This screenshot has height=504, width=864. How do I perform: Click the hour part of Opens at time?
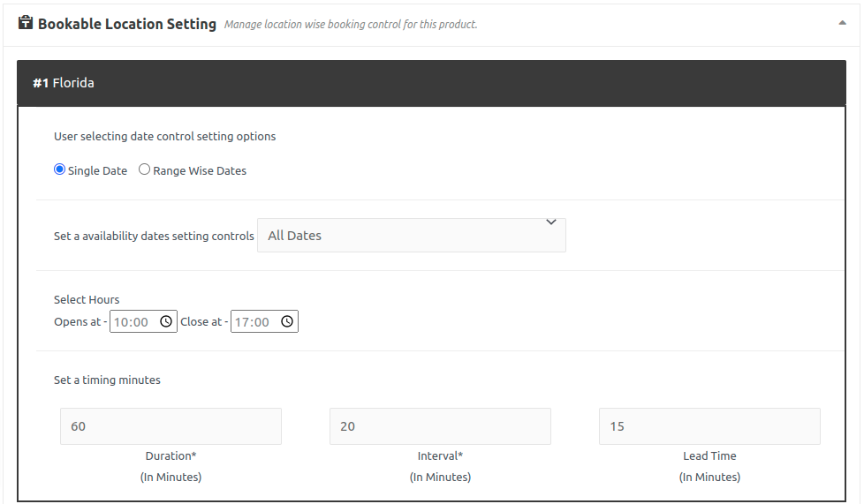pos(121,322)
